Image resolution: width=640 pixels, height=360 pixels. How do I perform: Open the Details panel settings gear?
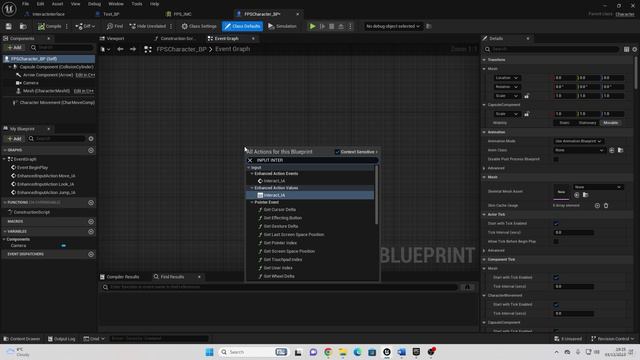tap(635, 49)
